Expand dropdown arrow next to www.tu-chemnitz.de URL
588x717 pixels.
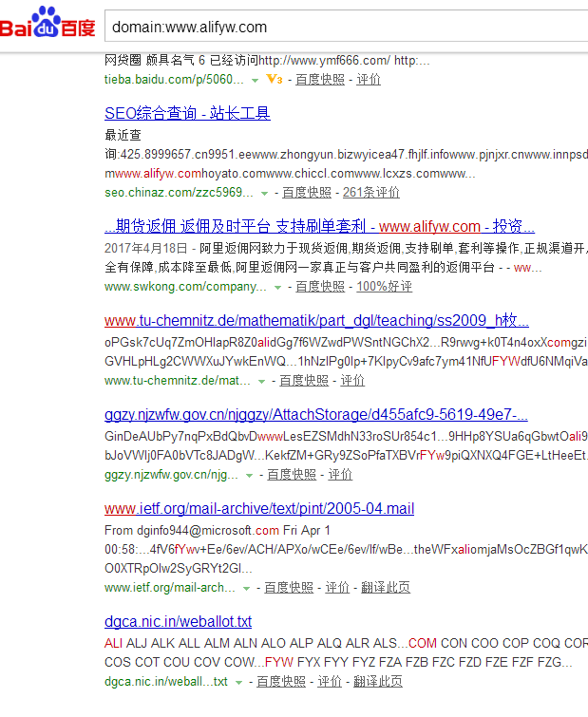261,382
